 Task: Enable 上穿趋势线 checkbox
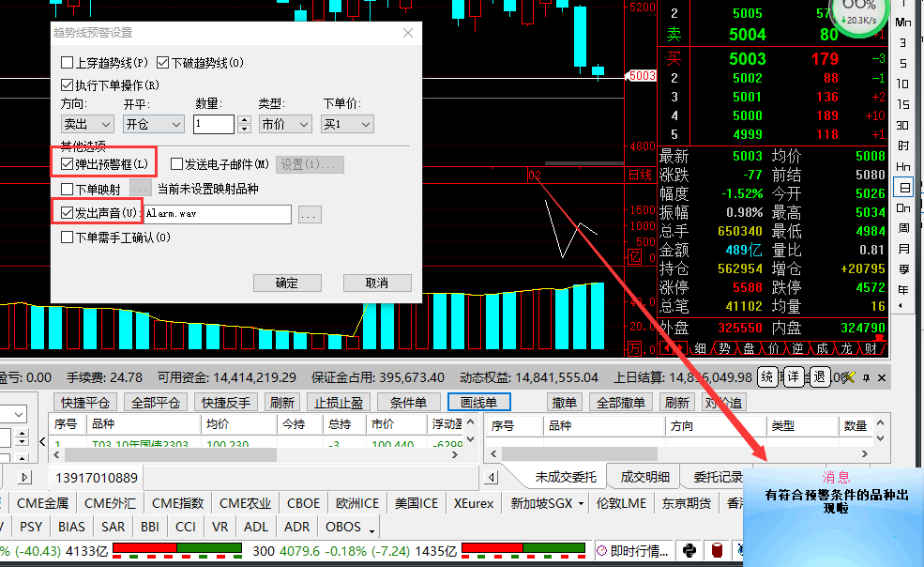pyautogui.click(x=68, y=63)
